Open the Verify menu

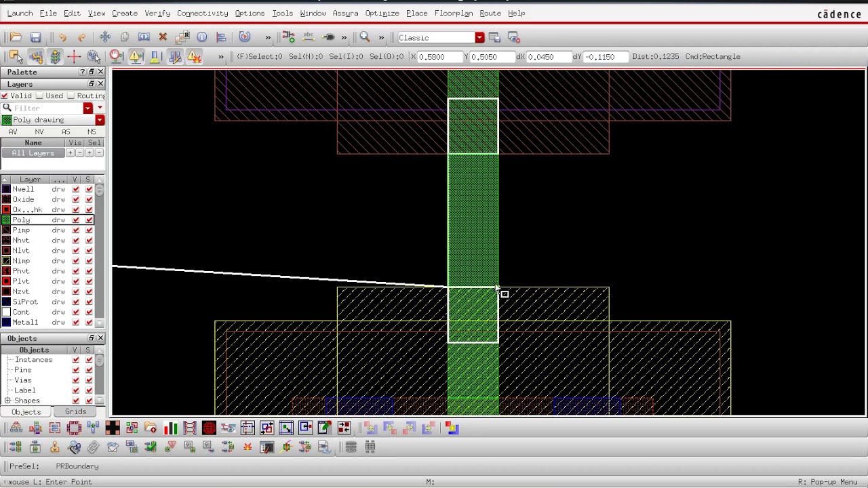[157, 13]
